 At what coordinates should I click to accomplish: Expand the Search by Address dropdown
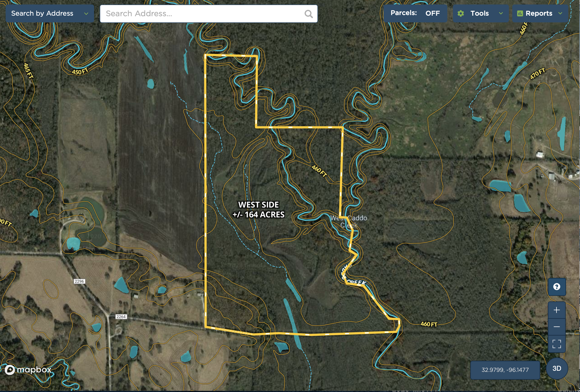click(86, 13)
